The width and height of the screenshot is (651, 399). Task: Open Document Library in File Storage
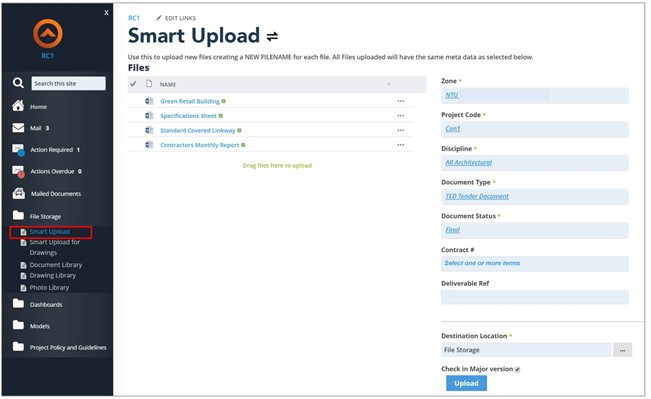coord(56,265)
